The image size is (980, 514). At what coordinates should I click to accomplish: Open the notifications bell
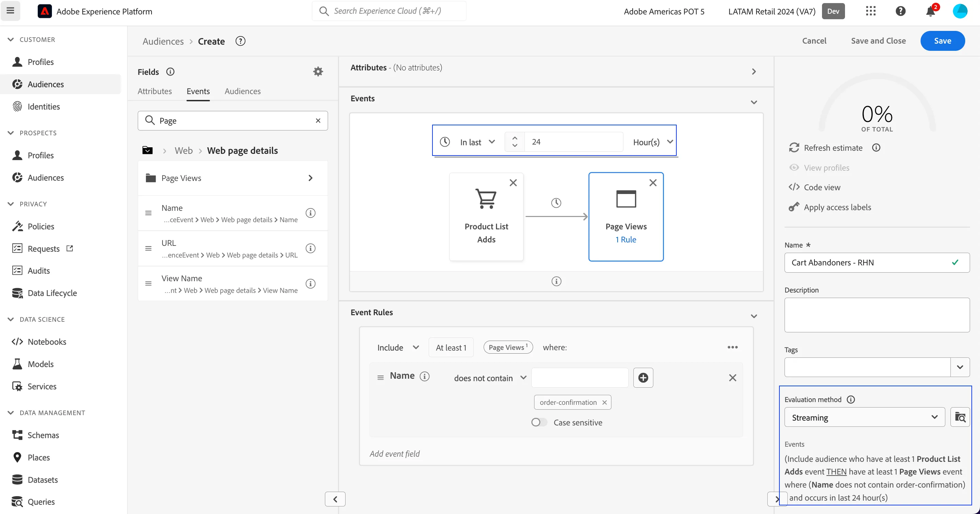tap(931, 11)
